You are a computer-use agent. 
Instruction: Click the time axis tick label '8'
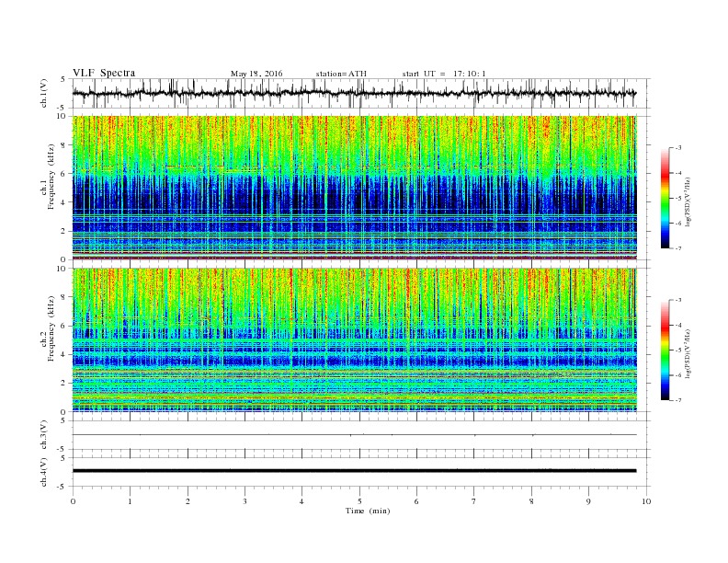531,501
